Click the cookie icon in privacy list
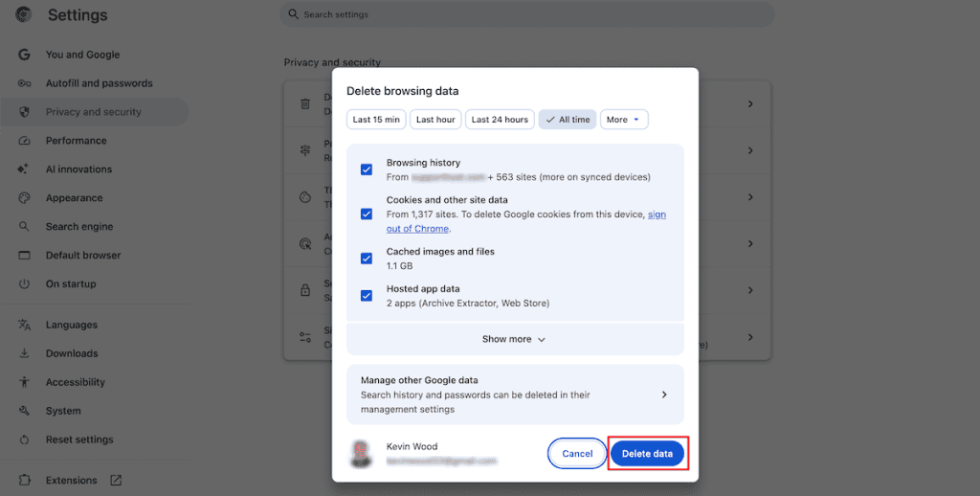980x496 pixels. pos(305,197)
